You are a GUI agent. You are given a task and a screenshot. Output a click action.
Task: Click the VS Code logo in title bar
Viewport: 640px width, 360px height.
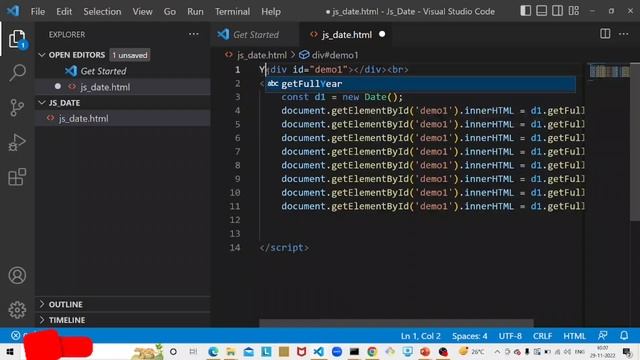[x=13, y=11]
